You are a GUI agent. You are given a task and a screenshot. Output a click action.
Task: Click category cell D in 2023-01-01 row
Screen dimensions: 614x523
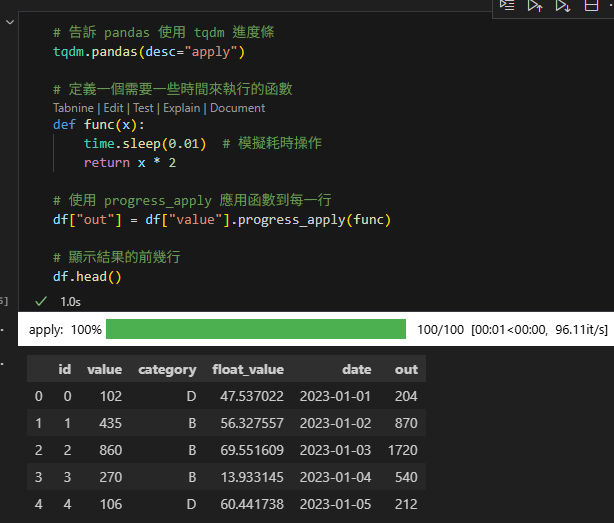click(191, 396)
